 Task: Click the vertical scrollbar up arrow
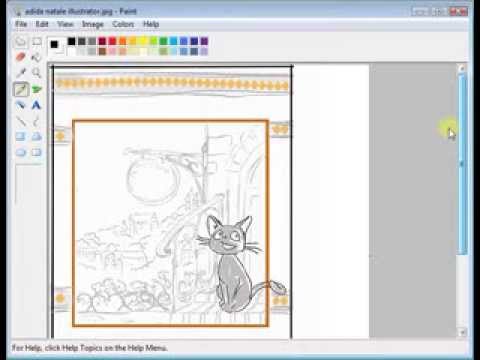(462, 69)
